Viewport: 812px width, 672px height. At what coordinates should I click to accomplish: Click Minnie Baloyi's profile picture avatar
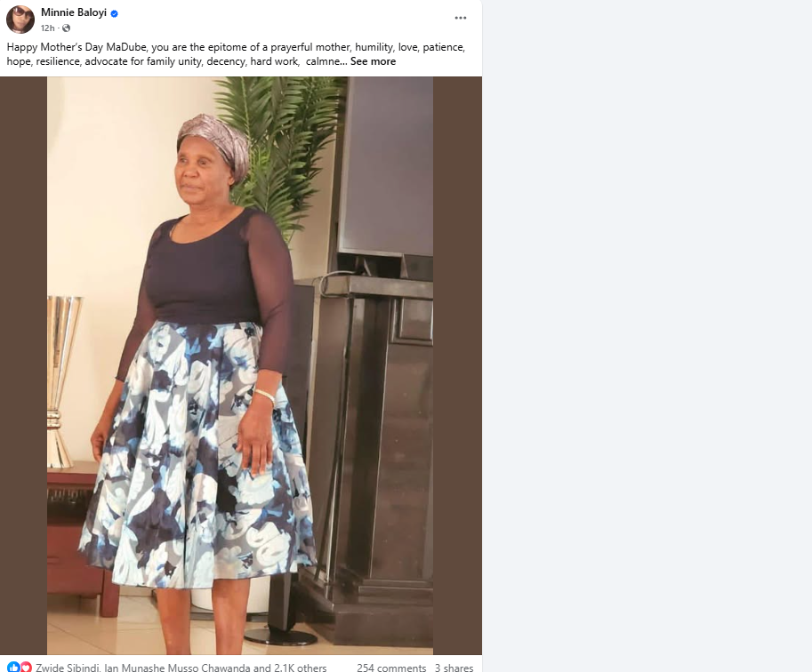[20, 20]
